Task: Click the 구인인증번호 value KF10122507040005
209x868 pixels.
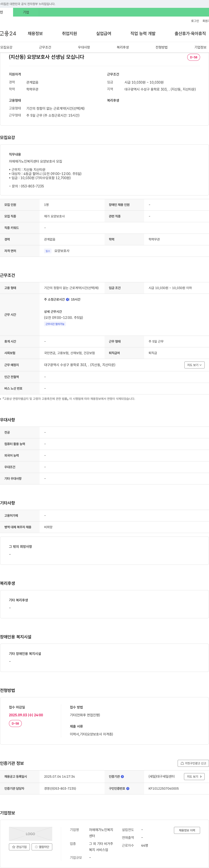Action: pos(163,789)
